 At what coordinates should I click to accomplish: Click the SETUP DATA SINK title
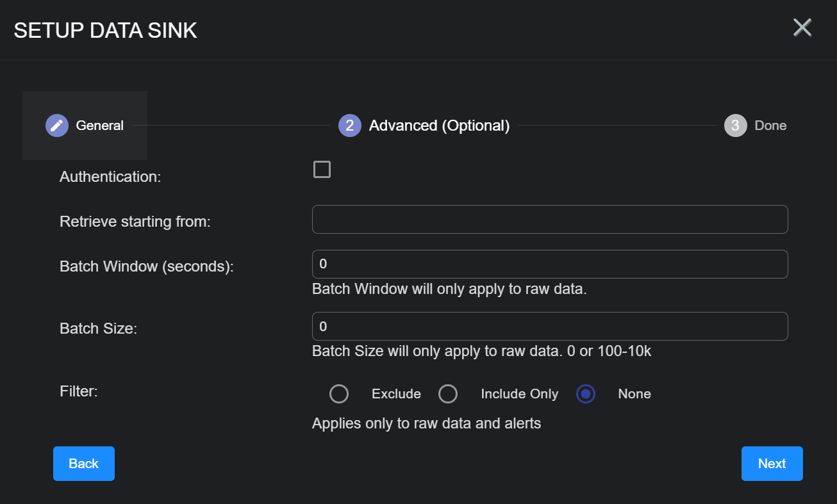[x=106, y=30]
